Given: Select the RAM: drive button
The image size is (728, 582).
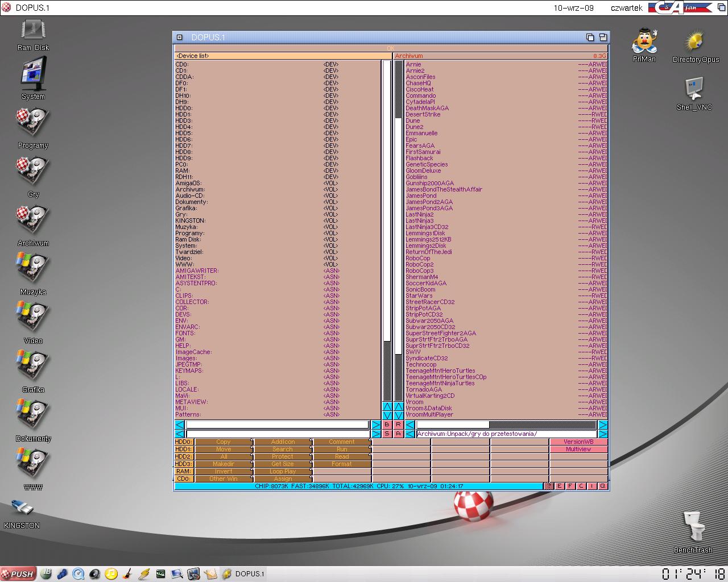Looking at the screenshot, I should click(x=184, y=471).
